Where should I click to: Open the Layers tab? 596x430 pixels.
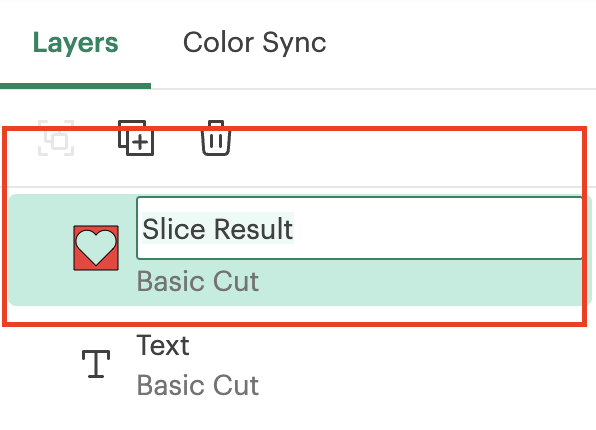tap(76, 42)
